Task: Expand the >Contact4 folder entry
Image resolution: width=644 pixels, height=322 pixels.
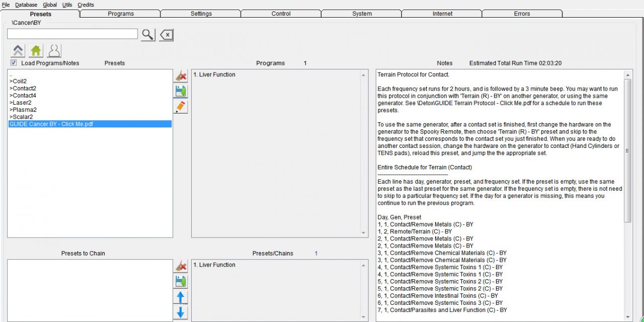Action: point(23,96)
